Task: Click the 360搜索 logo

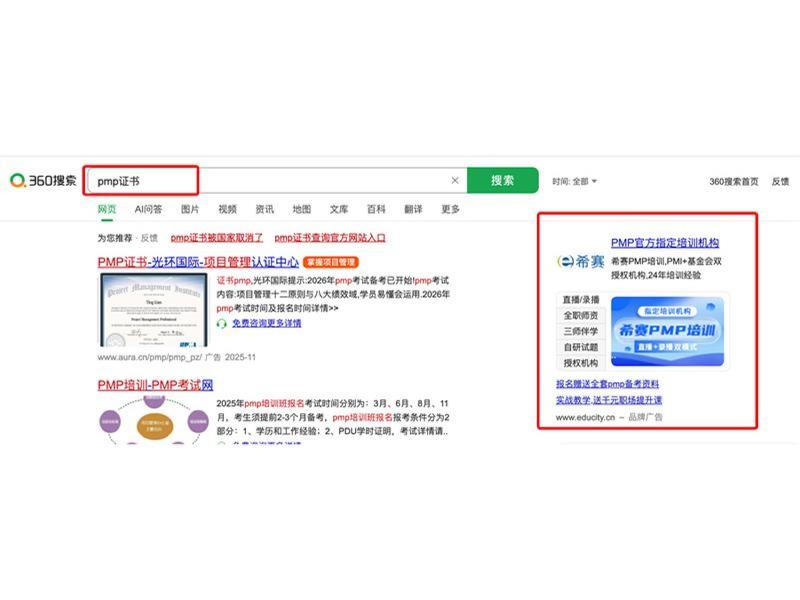Action: 43,181
